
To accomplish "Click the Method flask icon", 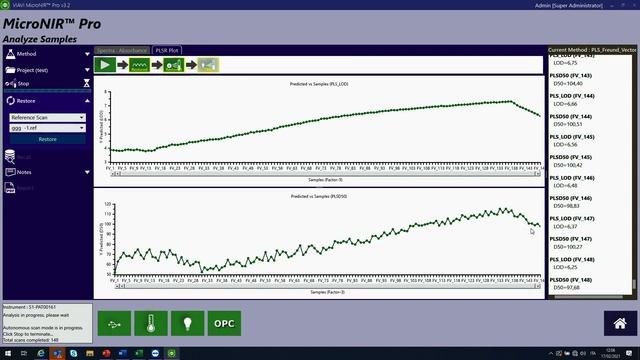I will click(x=10, y=53).
